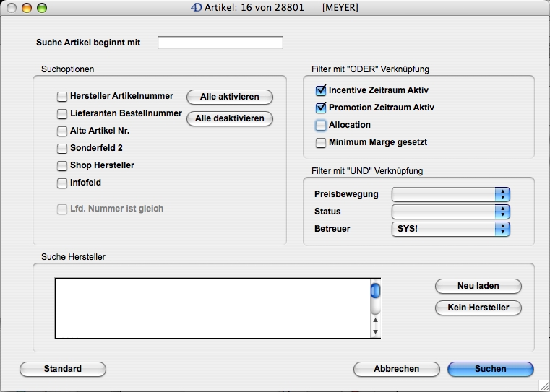Open the Preisbewegung dropdown
The height and width of the screenshot is (392, 550).
450,194
